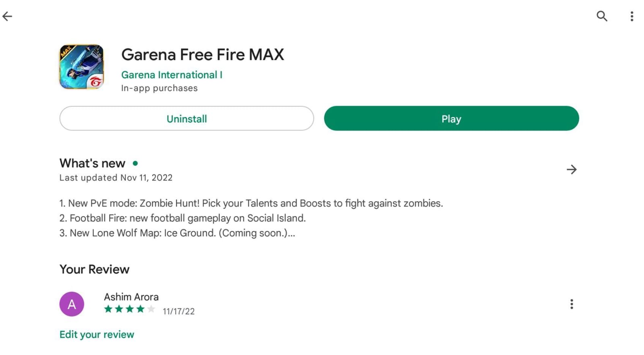This screenshot has height=355, width=644.
Task: Open review options via three-dot menu
Action: (x=572, y=304)
